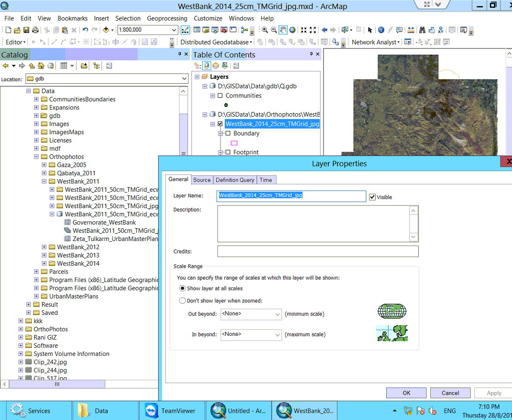Screen dimensions: 512x420
Task: Click the Add Data button
Action: (106, 30)
